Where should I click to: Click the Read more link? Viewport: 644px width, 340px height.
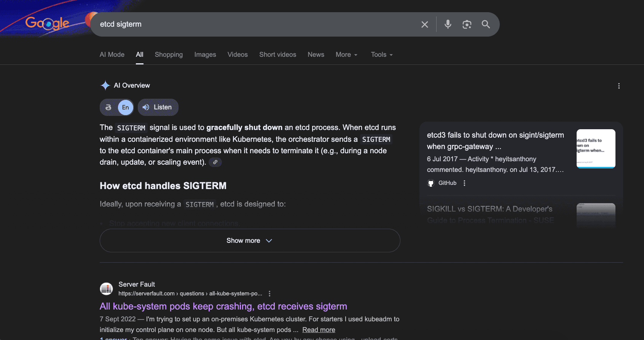coord(319,330)
